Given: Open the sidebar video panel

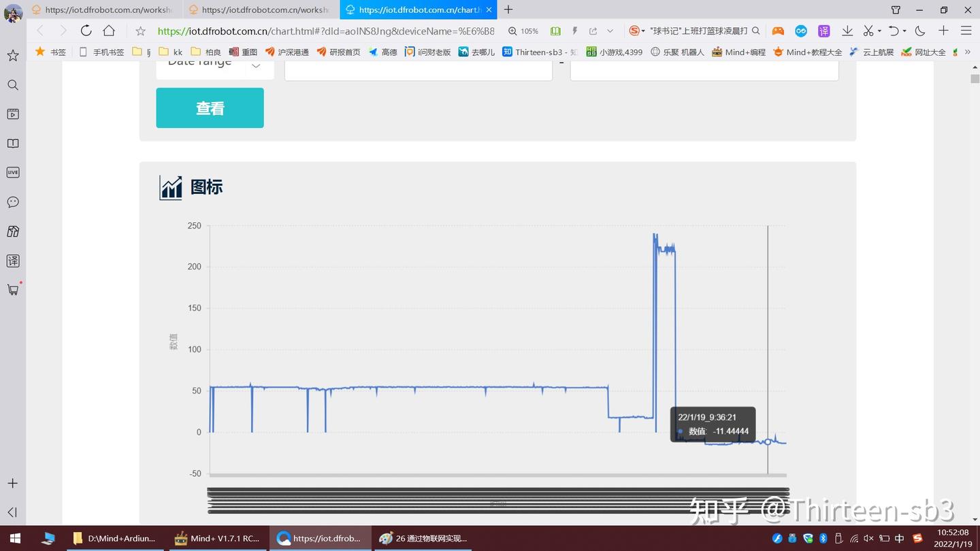Looking at the screenshot, I should [13, 114].
